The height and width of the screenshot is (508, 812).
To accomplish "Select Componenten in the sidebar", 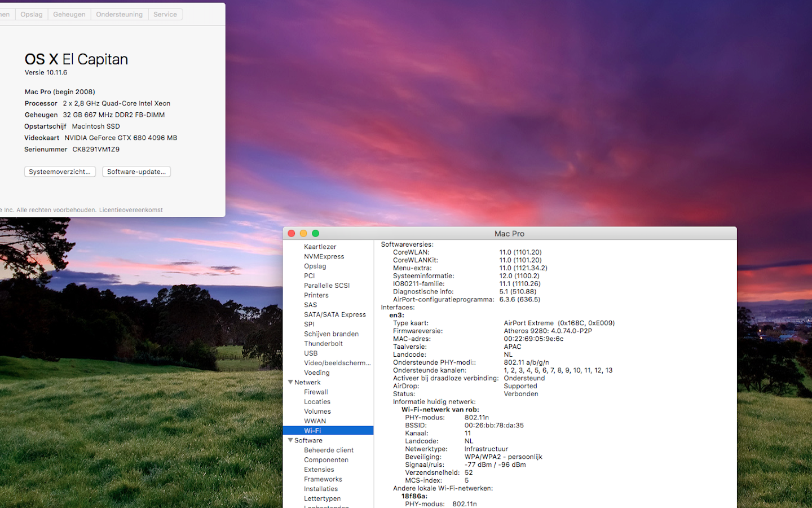I will pyautogui.click(x=326, y=459).
